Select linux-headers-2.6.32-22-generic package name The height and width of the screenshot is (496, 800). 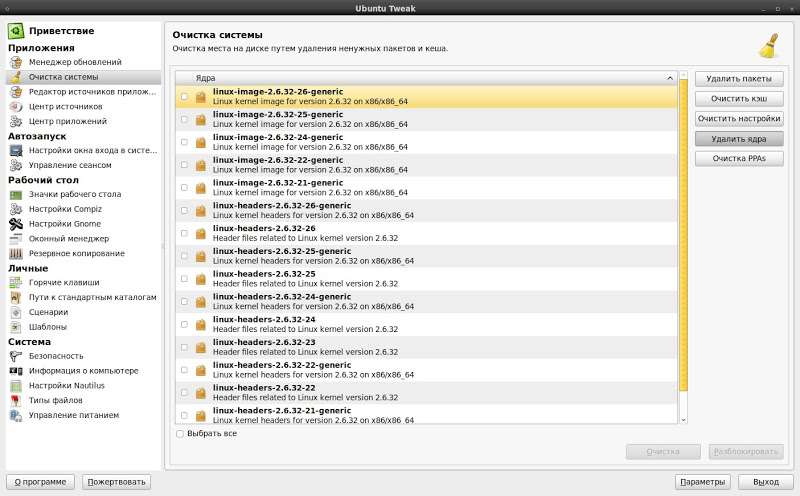coord(282,365)
